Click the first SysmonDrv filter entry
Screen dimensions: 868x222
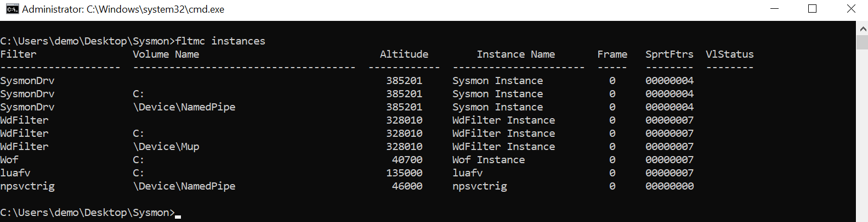[x=27, y=81]
